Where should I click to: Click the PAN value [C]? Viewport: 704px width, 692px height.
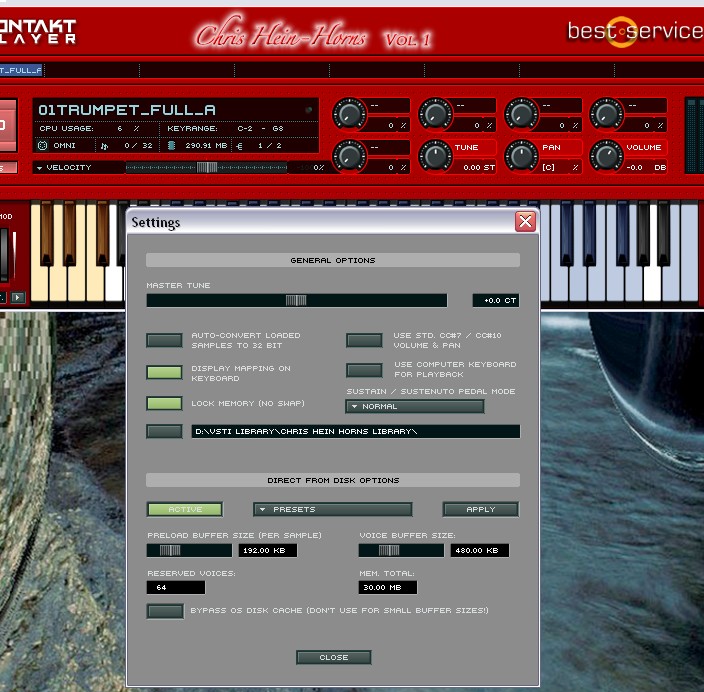pyautogui.click(x=548, y=167)
